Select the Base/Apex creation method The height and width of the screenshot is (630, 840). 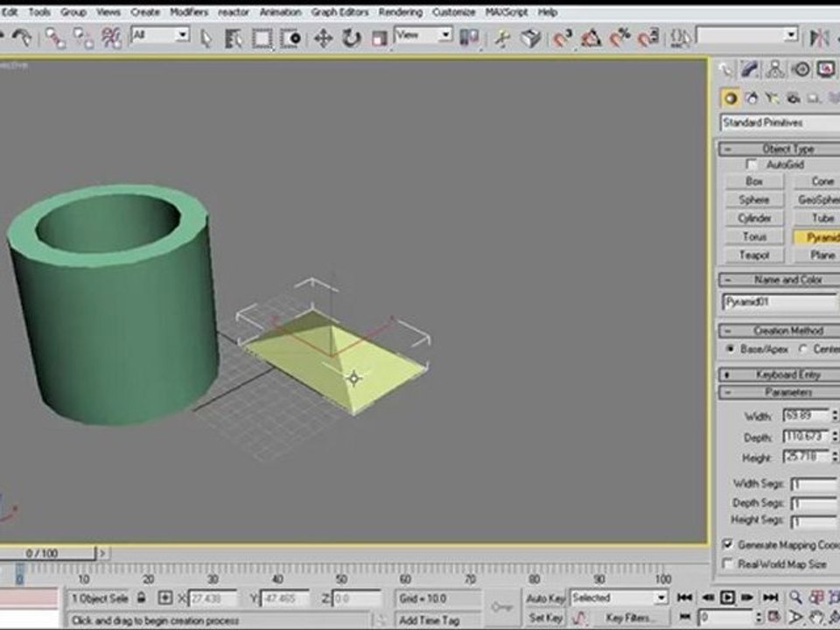730,349
